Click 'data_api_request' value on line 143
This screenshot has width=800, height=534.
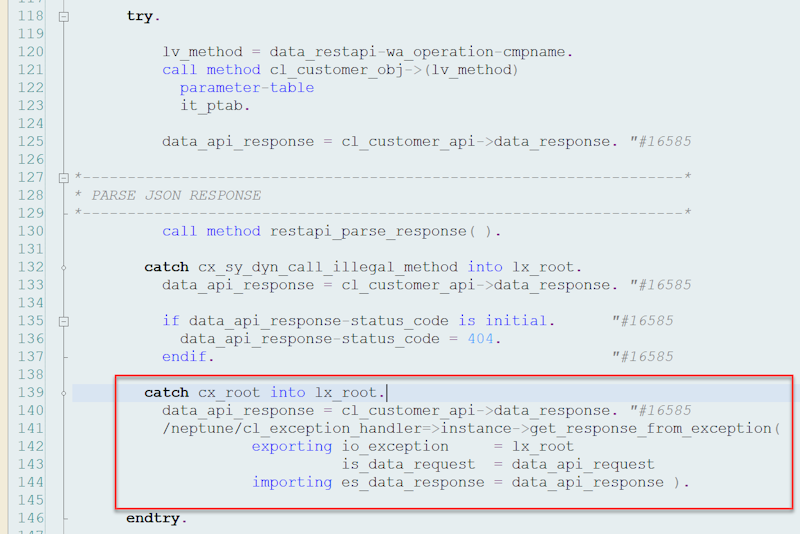[x=583, y=464]
